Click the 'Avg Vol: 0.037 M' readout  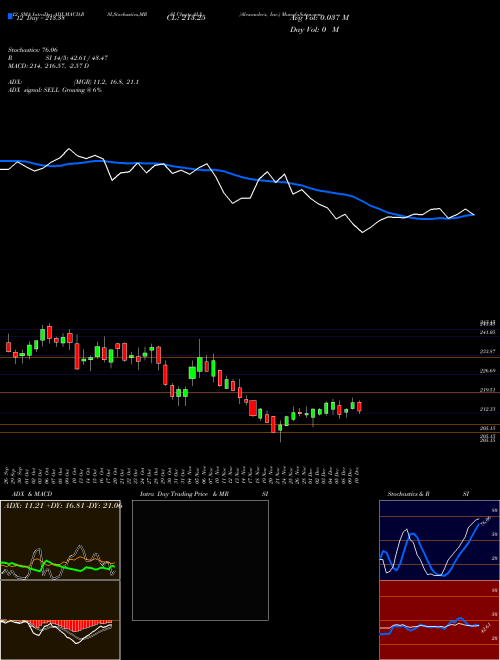click(319, 18)
